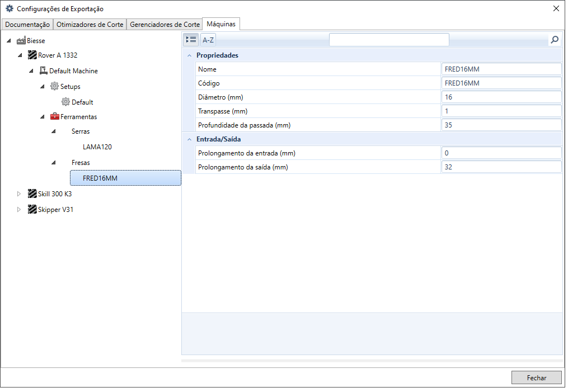Collapse the Propriedades section
Image resolution: width=568 pixels, height=392 pixels.
[189, 55]
